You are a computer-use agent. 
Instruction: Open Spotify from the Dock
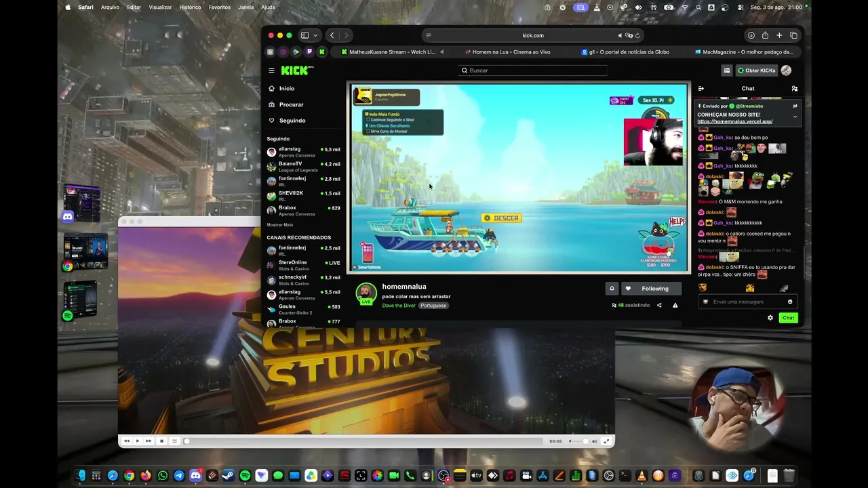coord(245,476)
